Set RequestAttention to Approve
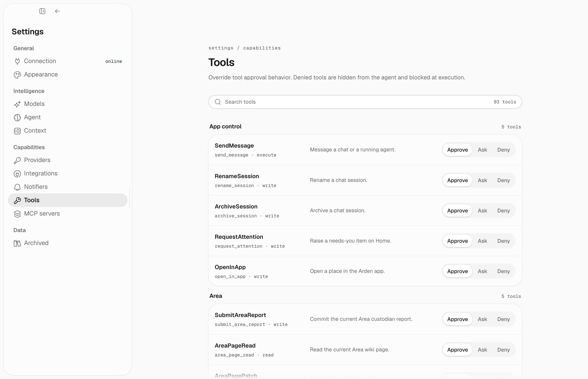Viewport: 588px width, 379px height. 457,241
